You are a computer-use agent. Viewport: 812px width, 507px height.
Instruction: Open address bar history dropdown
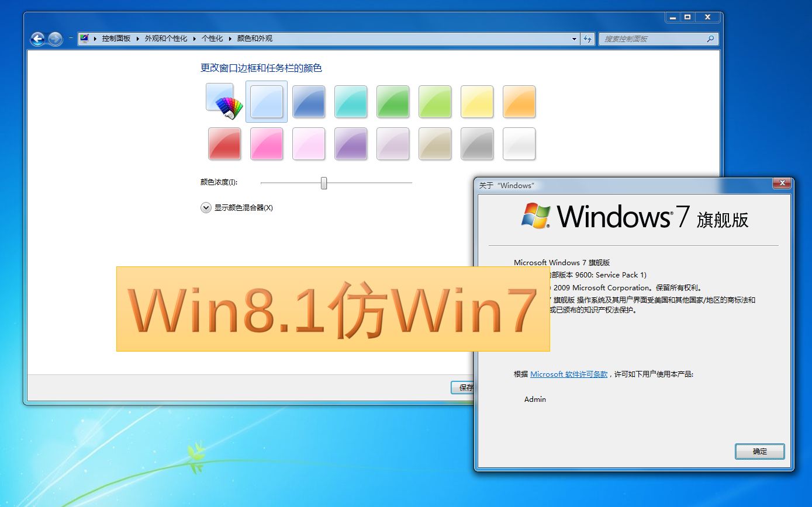tap(574, 39)
